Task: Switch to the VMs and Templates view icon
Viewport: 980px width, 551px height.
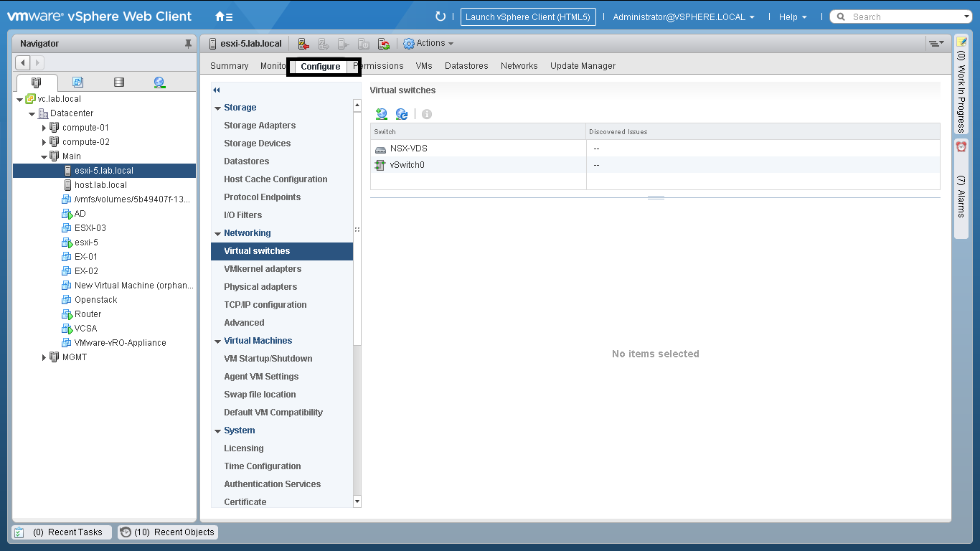Action: (78, 83)
